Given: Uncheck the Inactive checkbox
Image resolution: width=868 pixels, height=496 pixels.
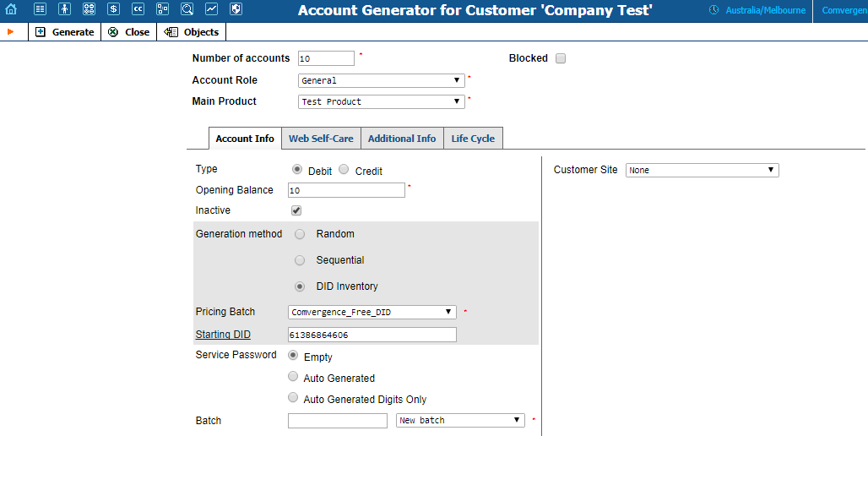Looking at the screenshot, I should (x=296, y=210).
